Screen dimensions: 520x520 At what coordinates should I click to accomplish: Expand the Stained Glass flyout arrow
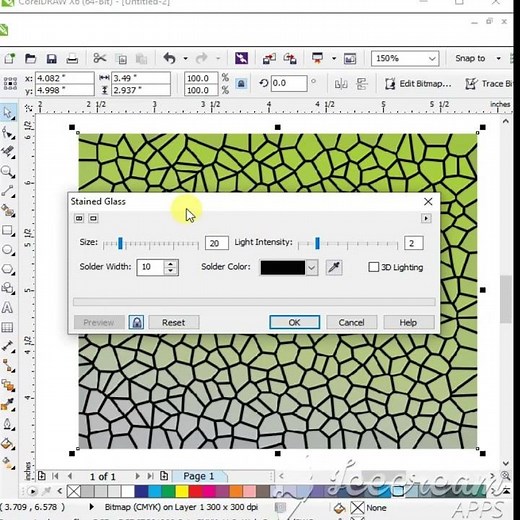click(426, 218)
